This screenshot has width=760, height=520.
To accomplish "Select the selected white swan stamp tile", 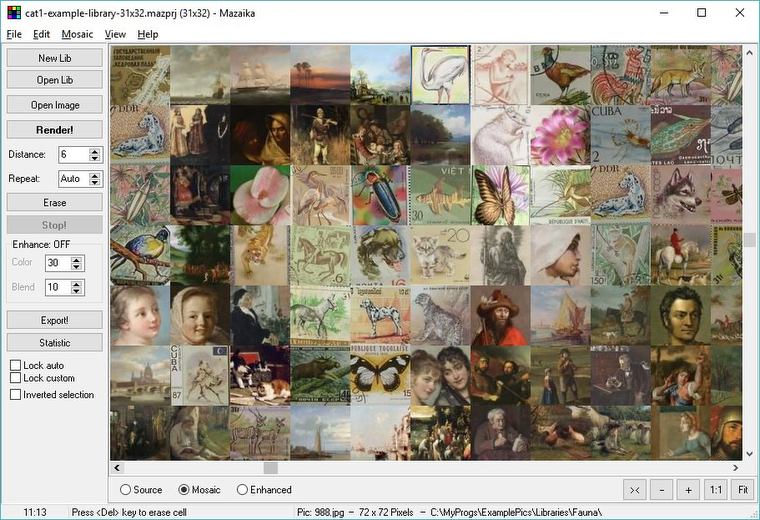I will point(440,75).
